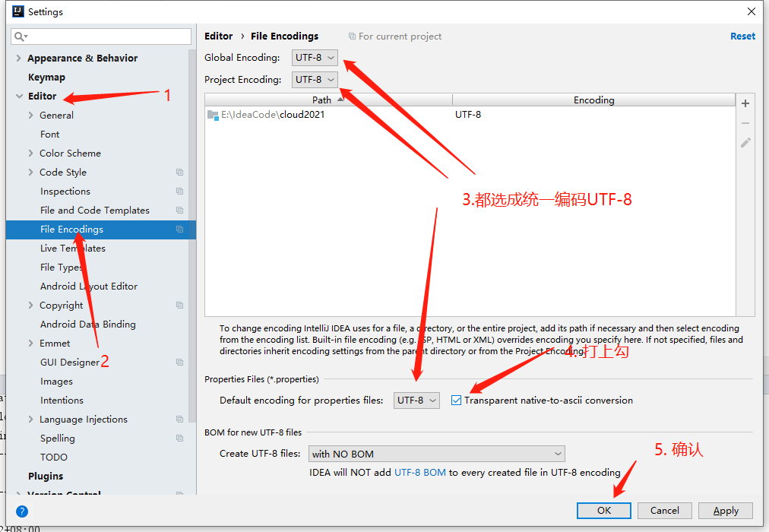Expand the Copyright node
The width and height of the screenshot is (769, 532).
tap(30, 305)
